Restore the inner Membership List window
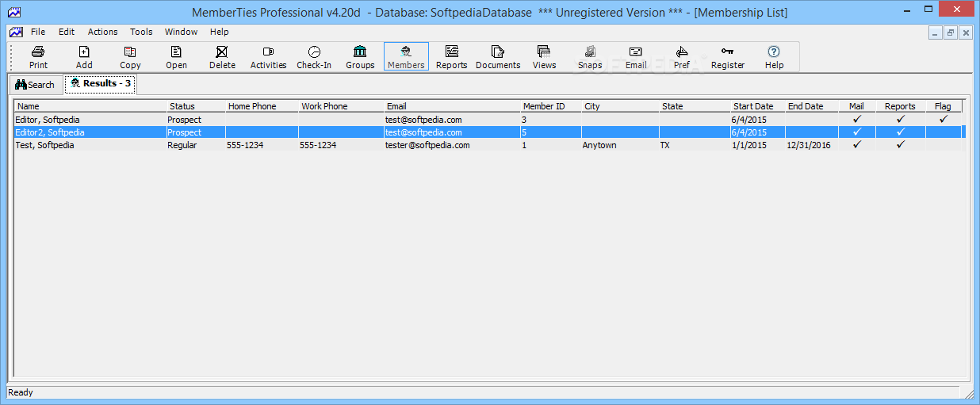This screenshot has width=980, height=405. coord(951,32)
